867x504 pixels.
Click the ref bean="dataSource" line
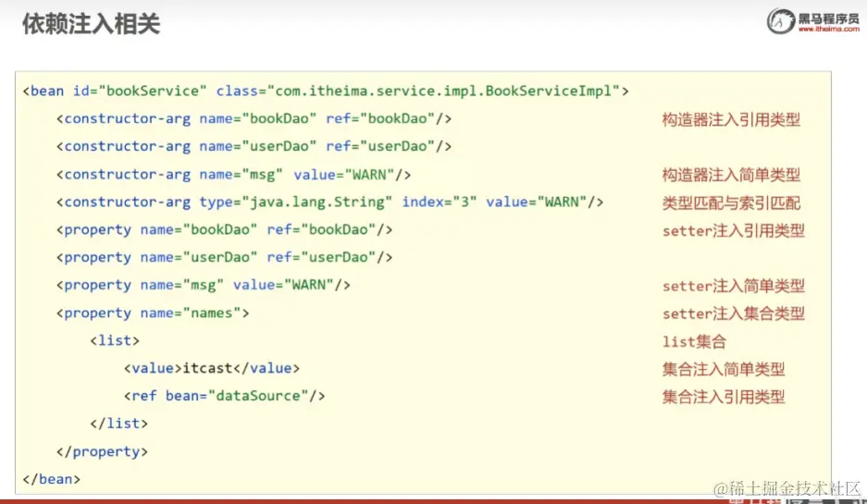click(225, 396)
